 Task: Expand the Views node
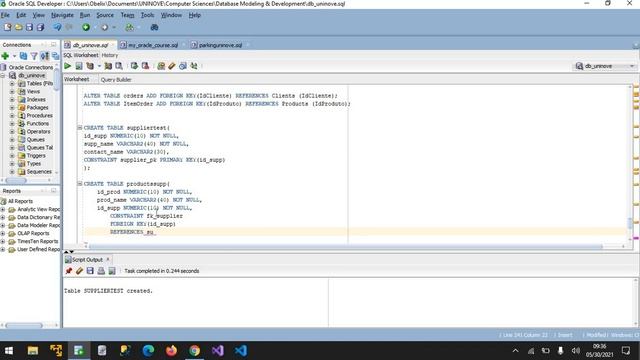[12, 91]
